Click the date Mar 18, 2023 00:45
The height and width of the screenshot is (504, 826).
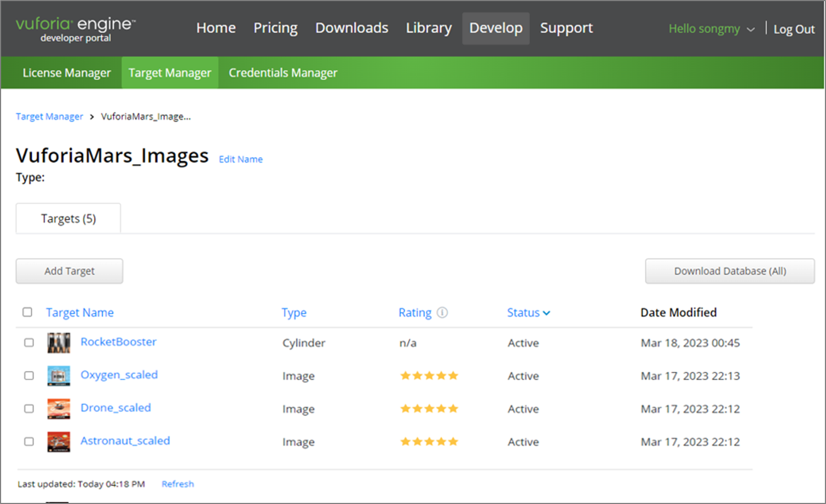[x=690, y=343]
